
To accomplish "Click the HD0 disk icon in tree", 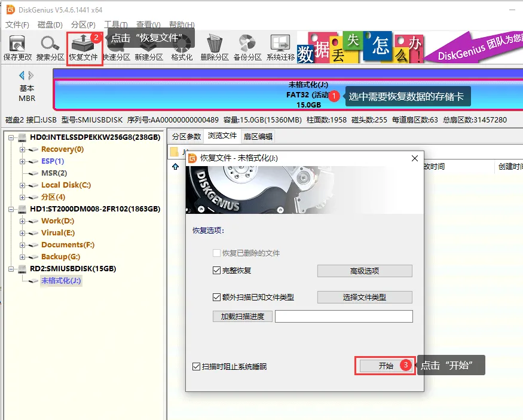I will [22, 137].
